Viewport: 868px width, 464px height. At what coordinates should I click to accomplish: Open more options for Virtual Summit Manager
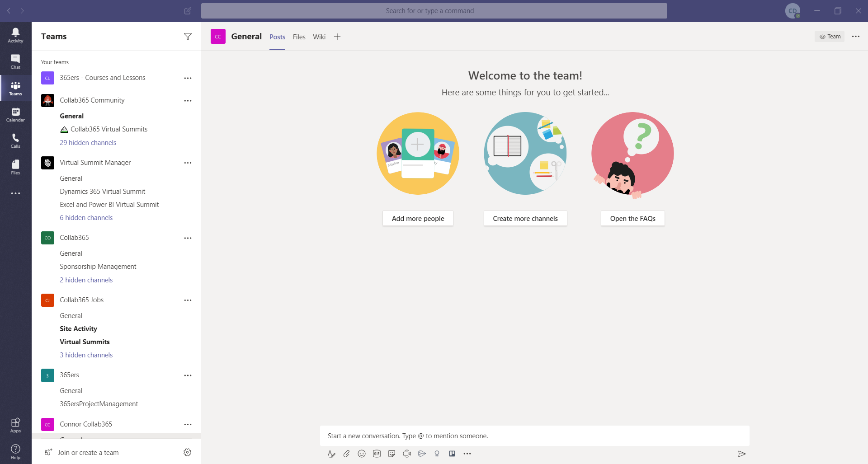click(x=188, y=163)
